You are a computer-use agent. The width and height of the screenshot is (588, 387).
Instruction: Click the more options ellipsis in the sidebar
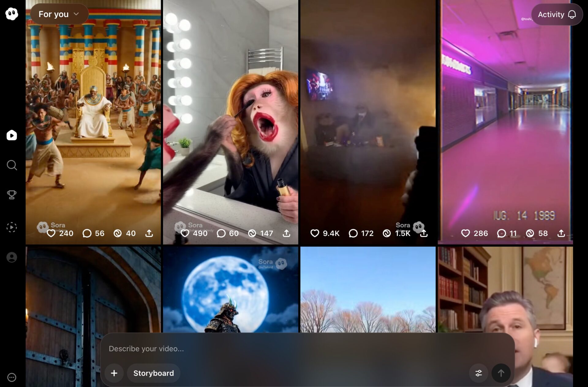[12, 377]
